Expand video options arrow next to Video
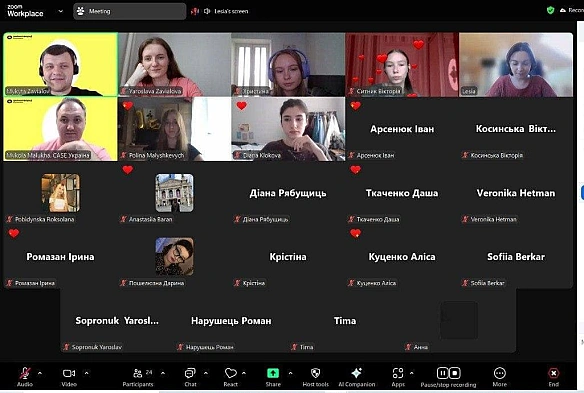The height and width of the screenshot is (393, 584). [x=86, y=373]
